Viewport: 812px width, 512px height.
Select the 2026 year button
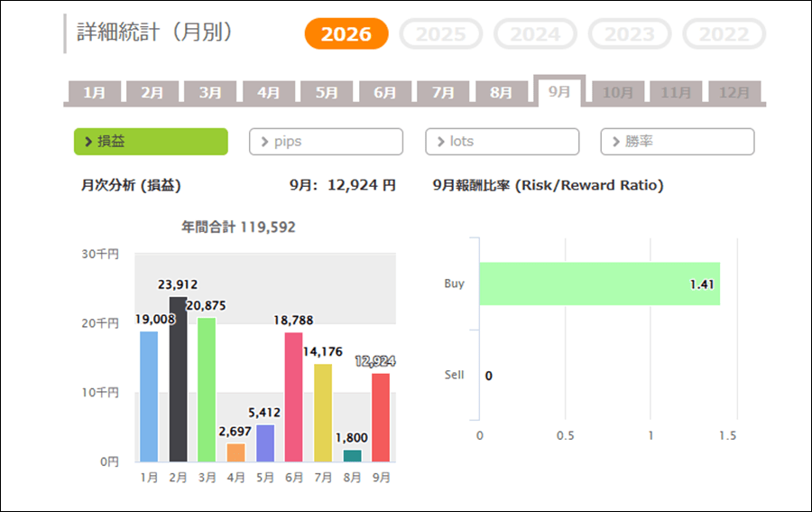(x=346, y=33)
